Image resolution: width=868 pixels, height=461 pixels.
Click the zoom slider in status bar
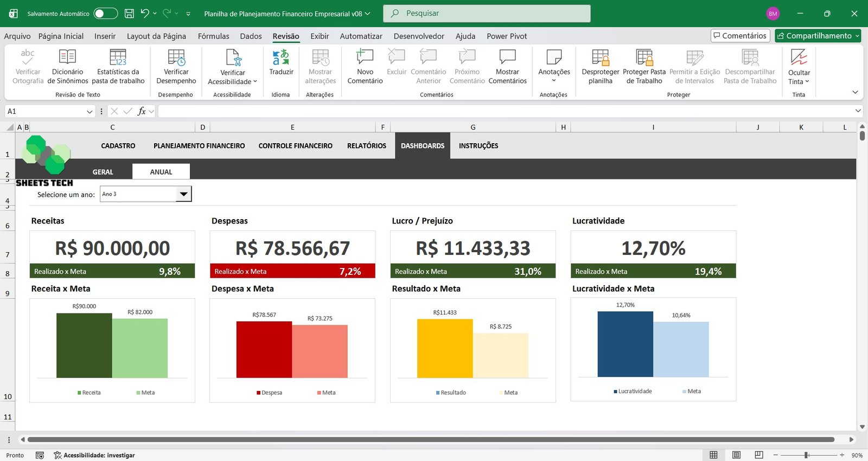[807, 455]
